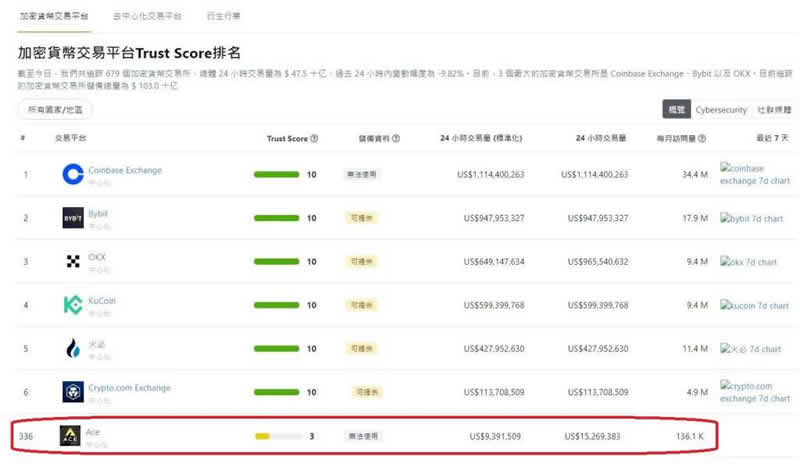Screen dimensions: 800x464
Task: Open the 所有國家/地區 filter dropdown
Action: (55, 109)
